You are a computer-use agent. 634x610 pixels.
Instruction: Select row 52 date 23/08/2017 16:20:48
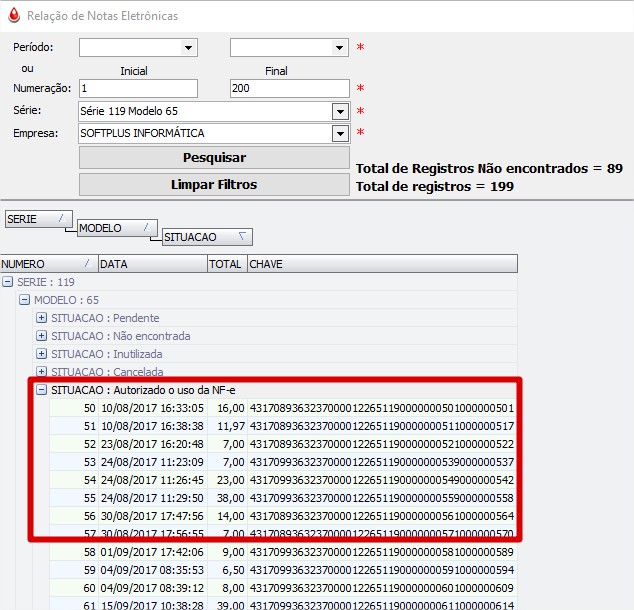pos(152,444)
